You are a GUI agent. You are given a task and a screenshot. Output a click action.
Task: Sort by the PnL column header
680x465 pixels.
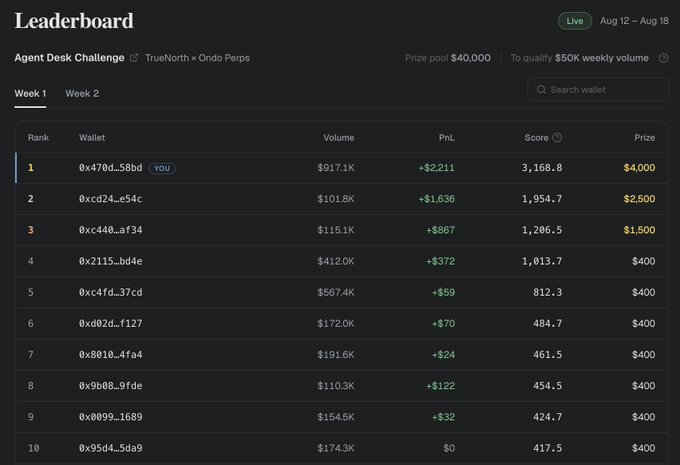[x=447, y=138]
